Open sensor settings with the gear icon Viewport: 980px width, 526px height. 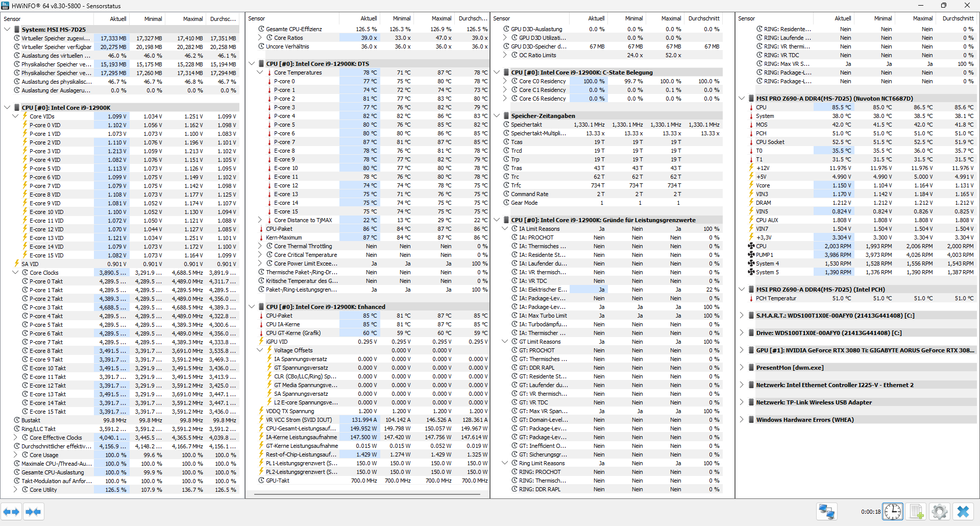click(939, 511)
